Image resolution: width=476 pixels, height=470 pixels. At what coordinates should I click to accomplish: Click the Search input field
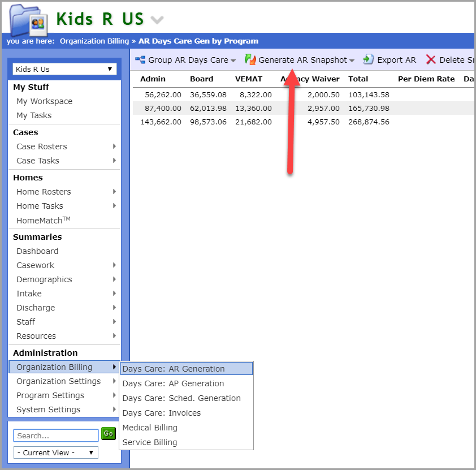point(56,435)
